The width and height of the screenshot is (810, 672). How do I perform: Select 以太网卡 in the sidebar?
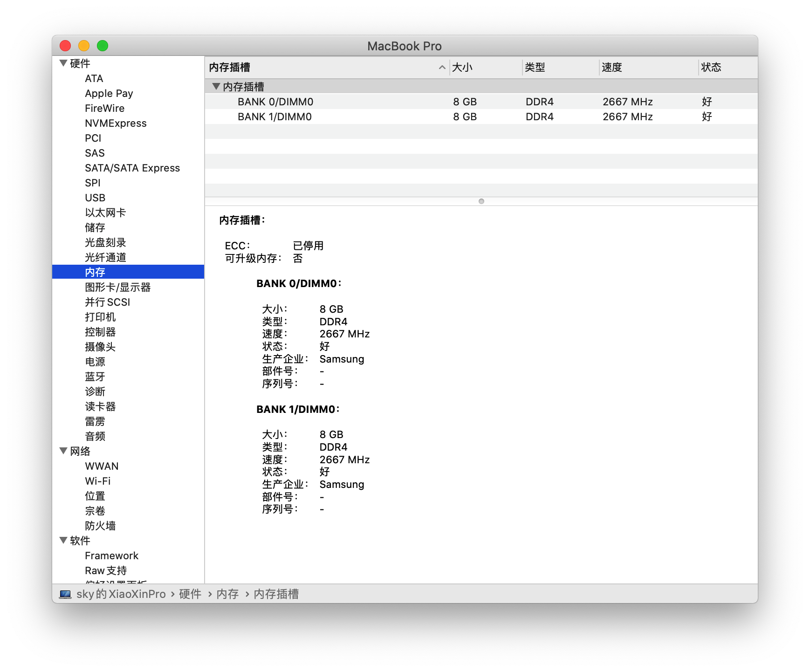(105, 213)
